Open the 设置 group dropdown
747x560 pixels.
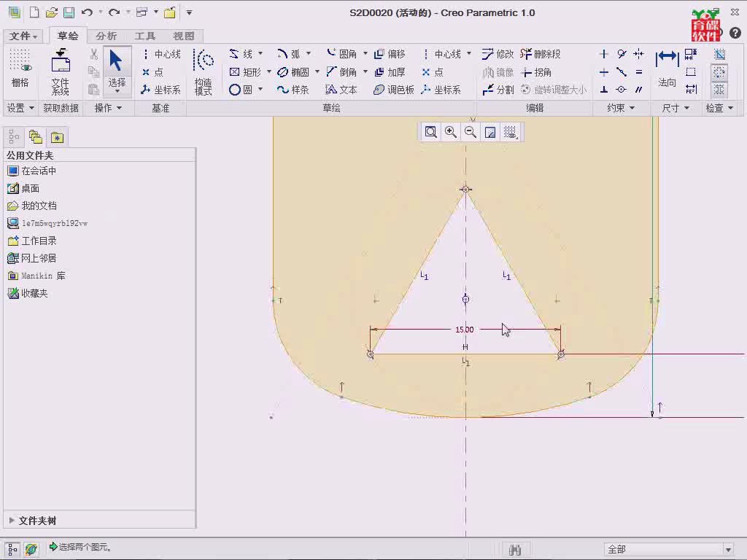[20, 108]
